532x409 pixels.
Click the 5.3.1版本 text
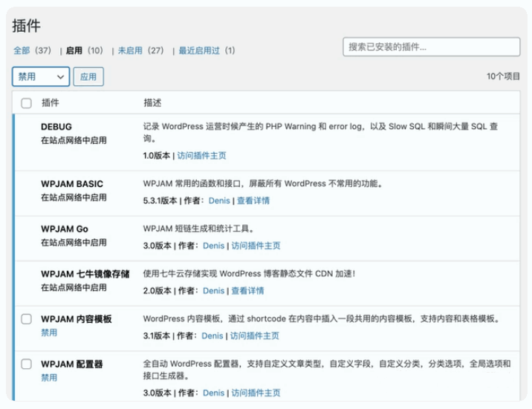[160, 200]
